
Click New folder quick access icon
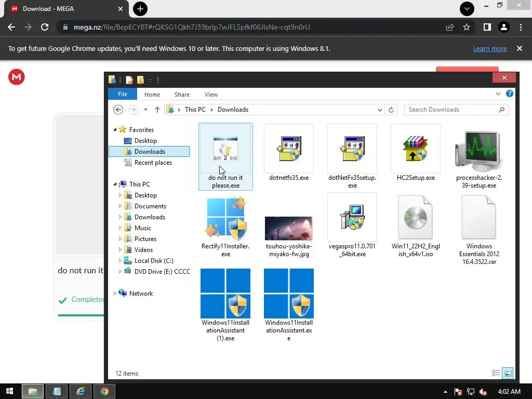[140, 79]
